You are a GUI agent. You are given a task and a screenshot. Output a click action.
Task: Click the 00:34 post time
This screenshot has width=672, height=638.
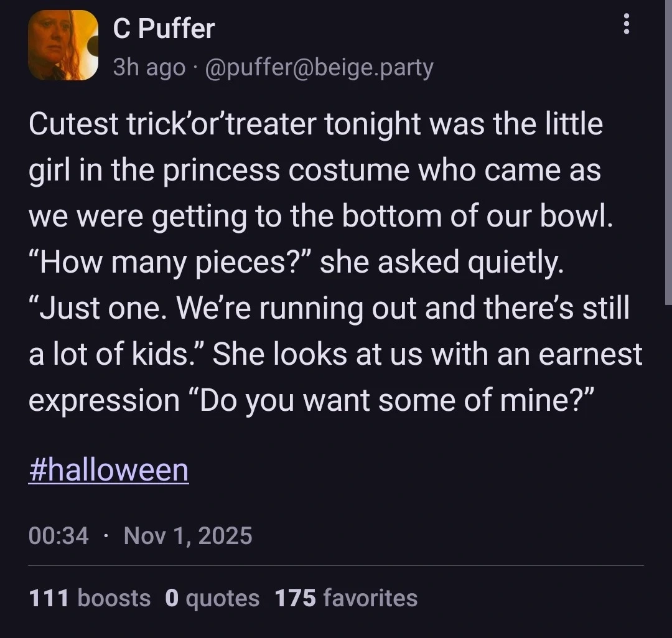point(58,535)
